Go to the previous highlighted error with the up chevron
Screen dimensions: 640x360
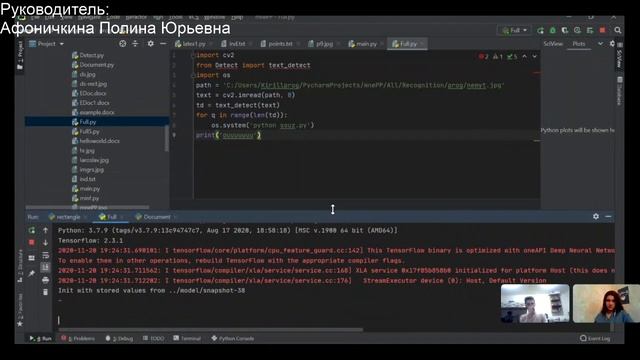click(x=524, y=56)
